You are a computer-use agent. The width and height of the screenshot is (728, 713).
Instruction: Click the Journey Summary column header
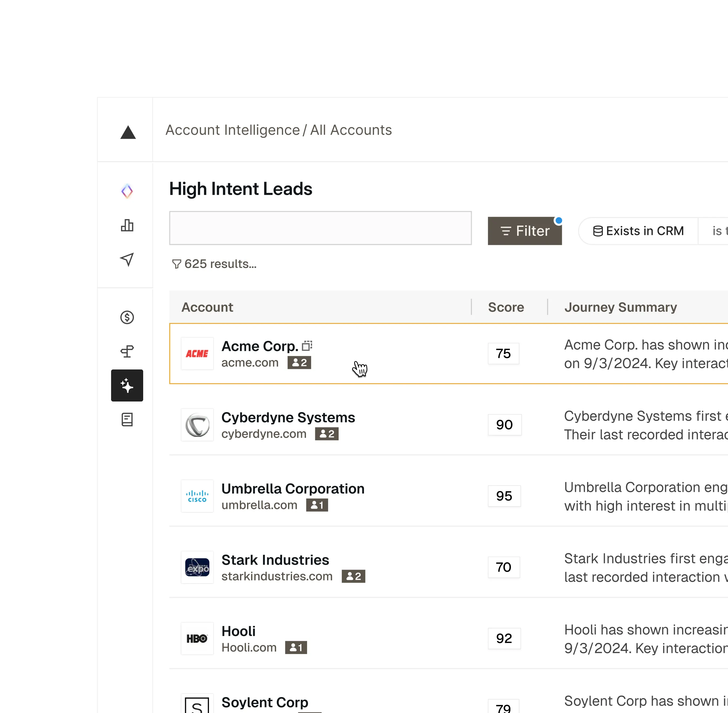pos(620,307)
